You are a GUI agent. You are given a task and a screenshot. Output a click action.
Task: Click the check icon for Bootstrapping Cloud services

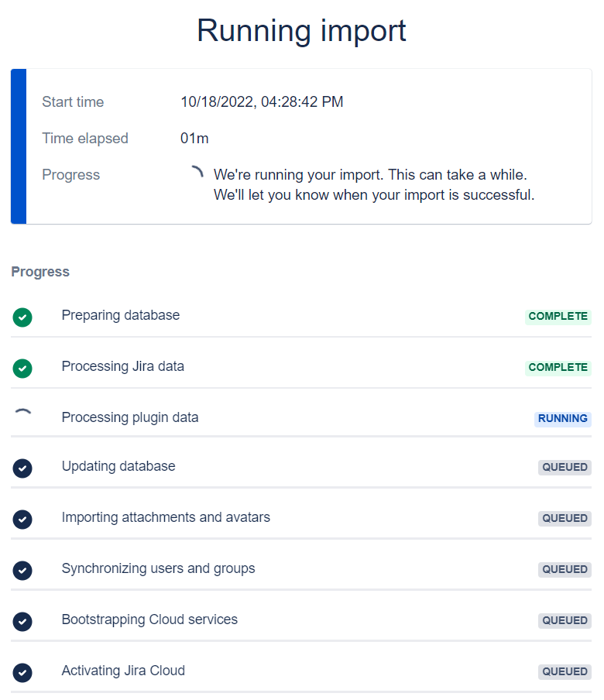[22, 621]
